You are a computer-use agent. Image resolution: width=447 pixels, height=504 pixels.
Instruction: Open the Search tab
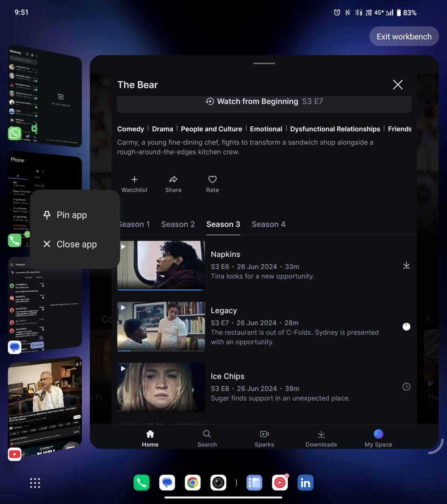[x=207, y=438]
